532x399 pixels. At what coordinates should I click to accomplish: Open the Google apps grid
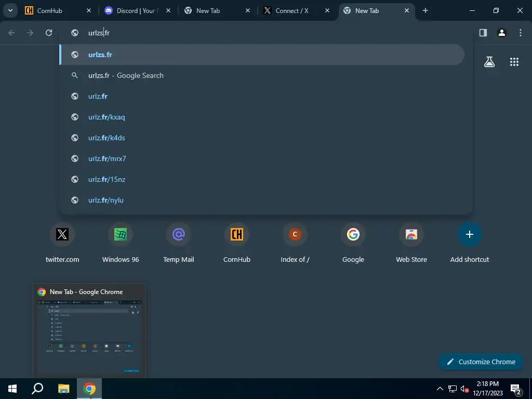(514, 62)
